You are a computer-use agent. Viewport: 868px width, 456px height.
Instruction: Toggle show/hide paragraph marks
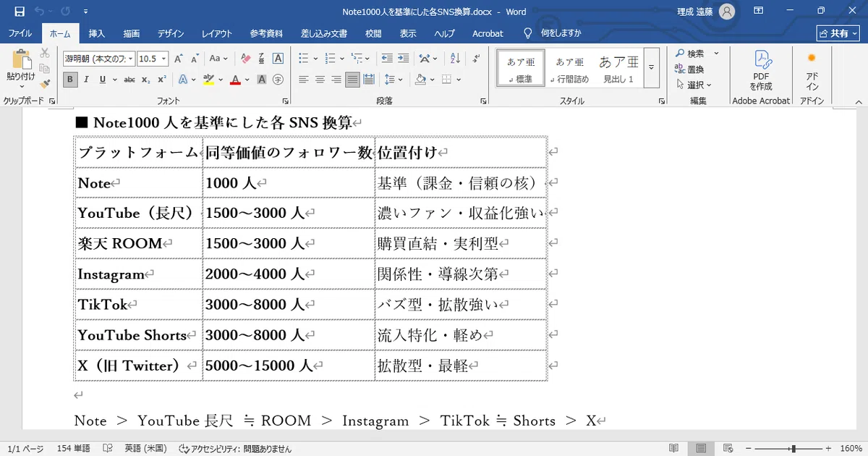(x=476, y=58)
